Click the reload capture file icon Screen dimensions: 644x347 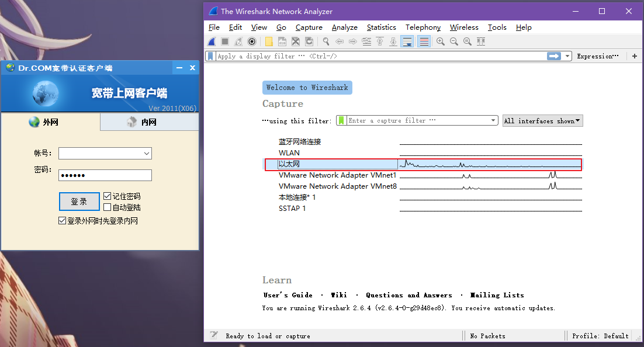(309, 41)
